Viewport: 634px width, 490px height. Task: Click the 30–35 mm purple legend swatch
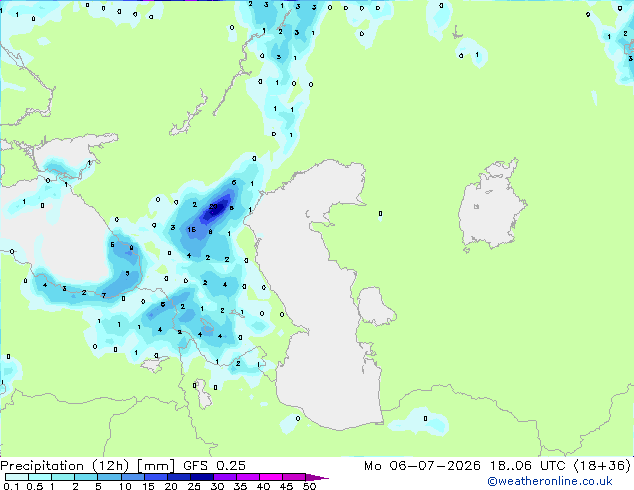[224, 477]
